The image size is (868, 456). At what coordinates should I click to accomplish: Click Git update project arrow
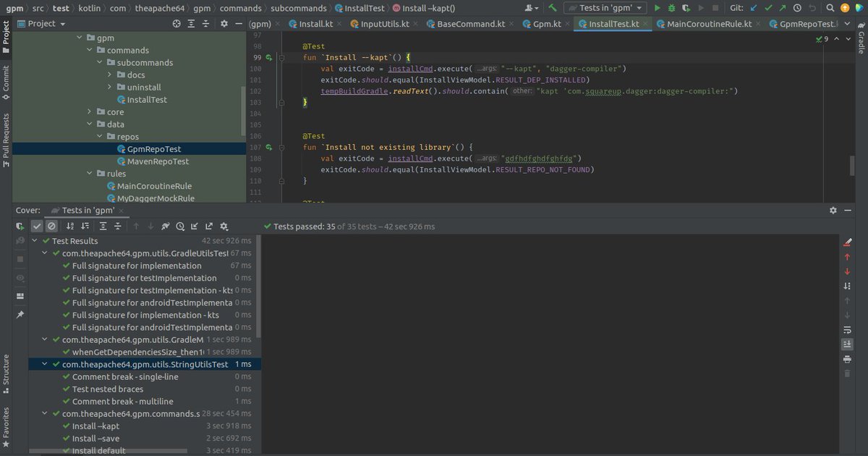click(754, 8)
